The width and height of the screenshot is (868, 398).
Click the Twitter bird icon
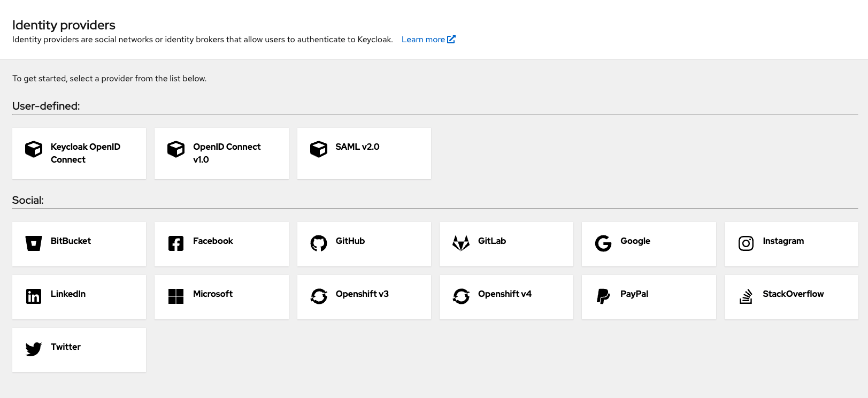click(x=34, y=349)
